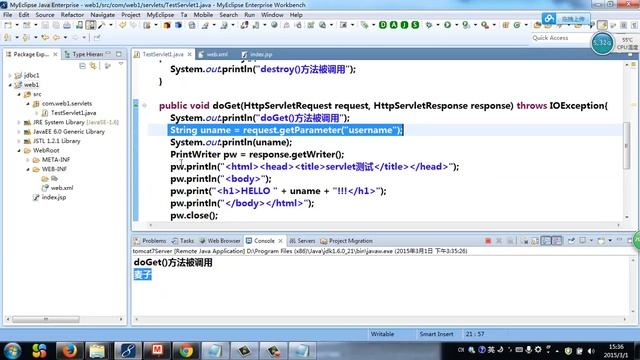Expand the META-INF folder node

[x=28, y=160]
